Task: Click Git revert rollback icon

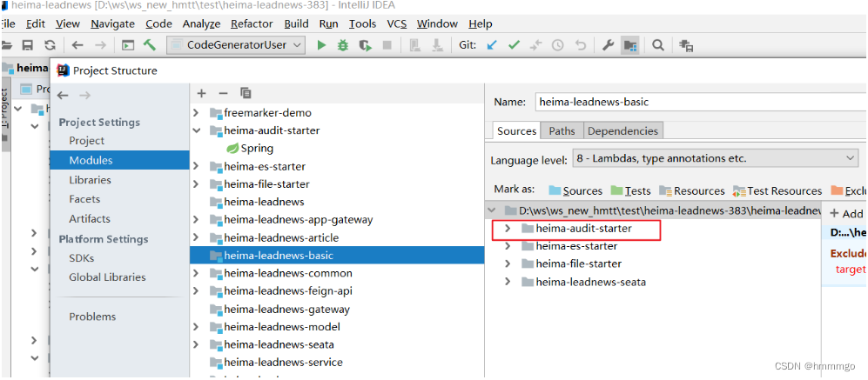Action: click(x=580, y=45)
